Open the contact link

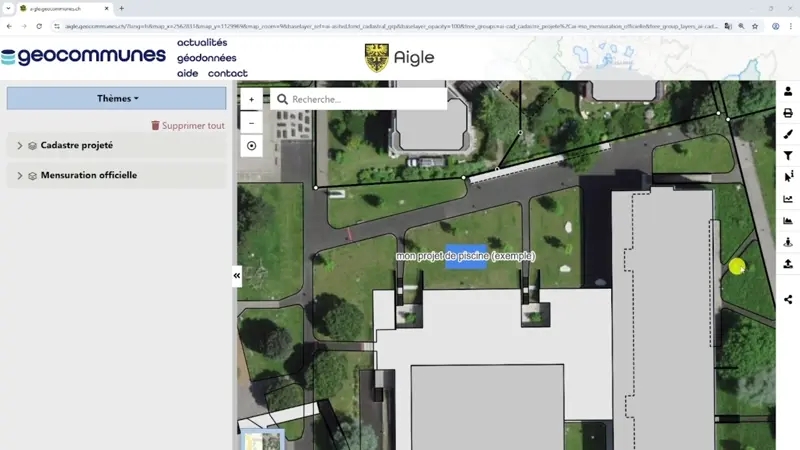(228, 74)
